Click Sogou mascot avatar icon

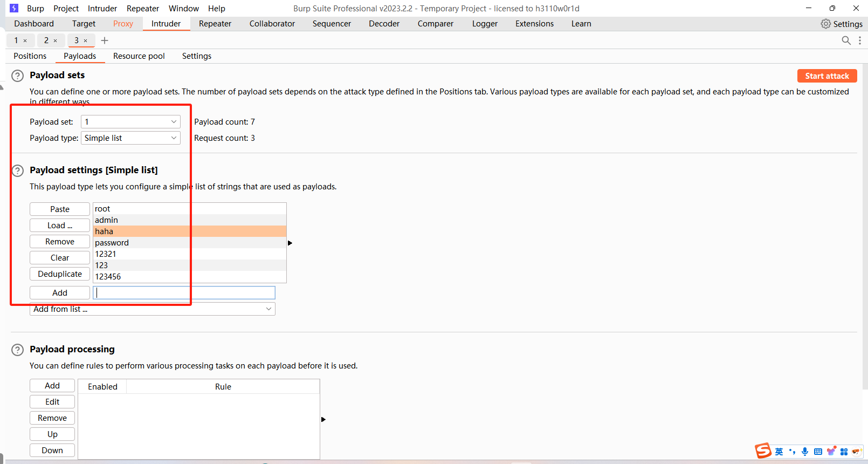[857, 452]
